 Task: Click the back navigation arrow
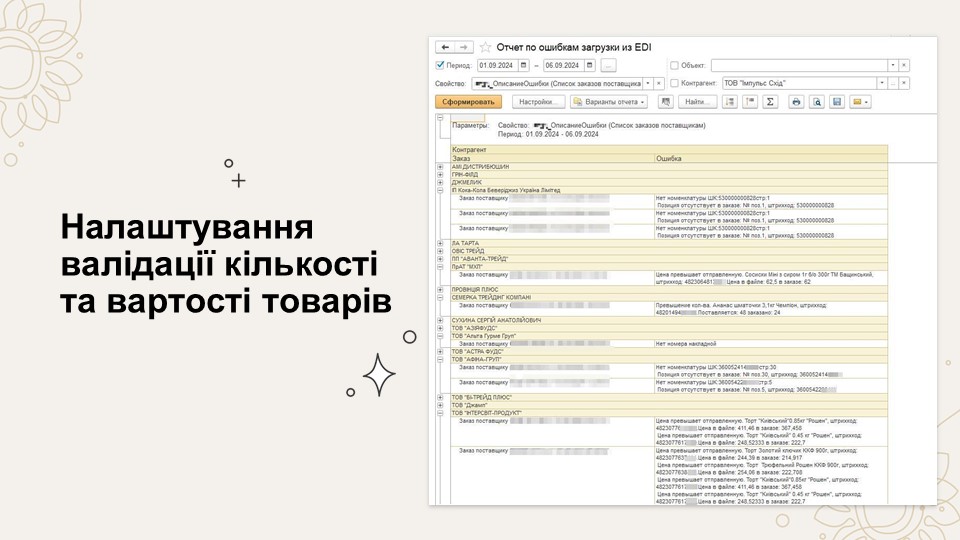click(x=445, y=47)
